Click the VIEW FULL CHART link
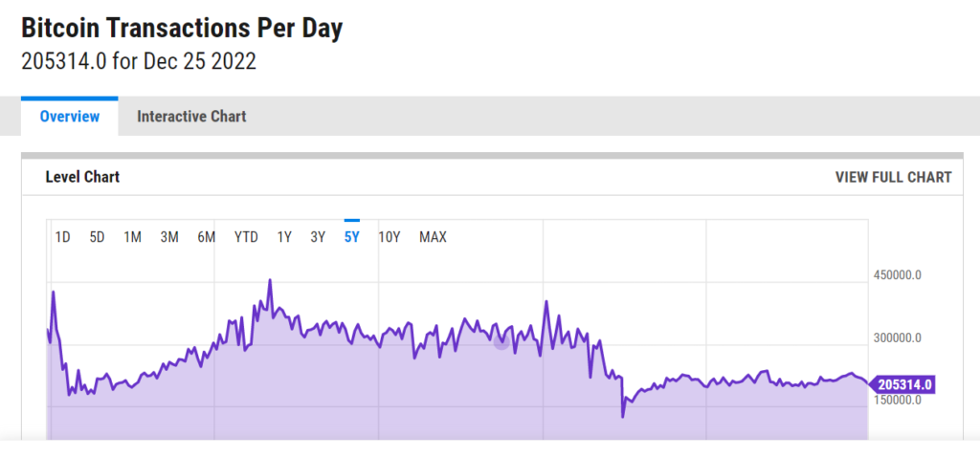This screenshot has width=980, height=457. click(893, 177)
